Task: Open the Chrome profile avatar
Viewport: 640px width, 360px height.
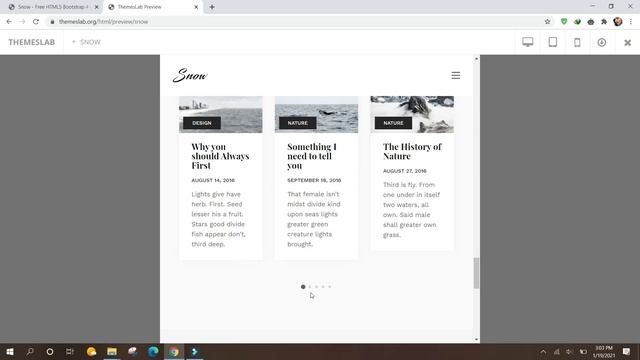Action: (x=618, y=22)
